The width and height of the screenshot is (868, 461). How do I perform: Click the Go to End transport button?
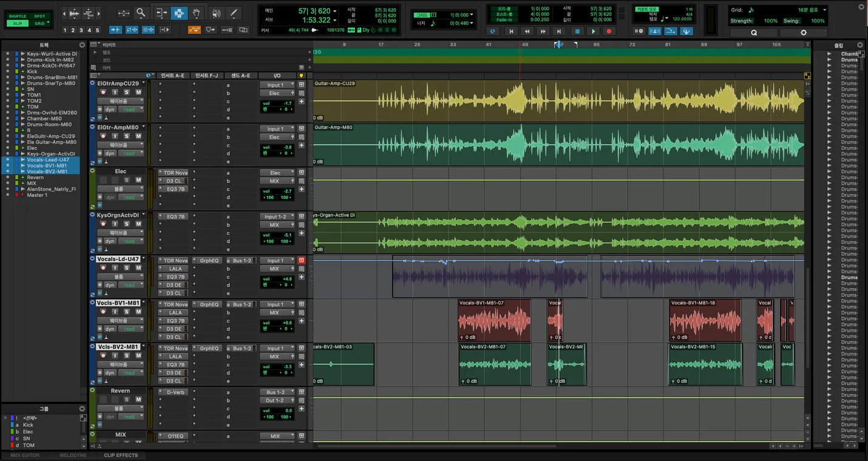point(560,31)
